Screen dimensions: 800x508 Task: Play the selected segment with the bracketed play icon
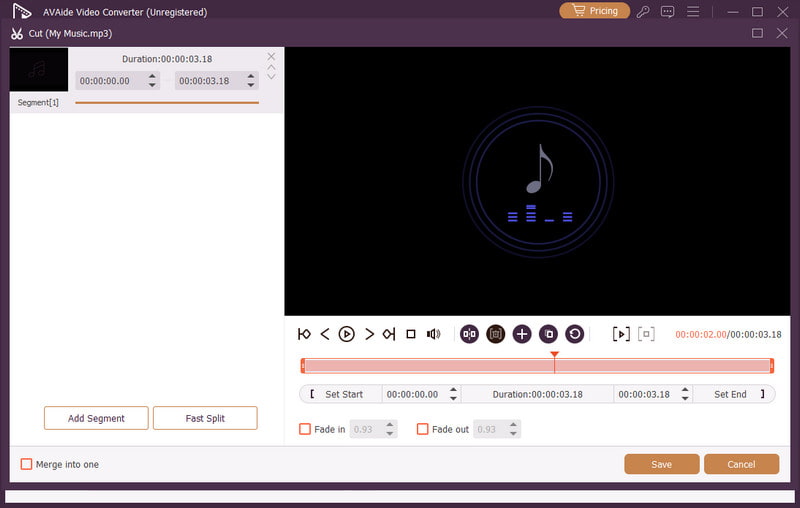[621, 334]
